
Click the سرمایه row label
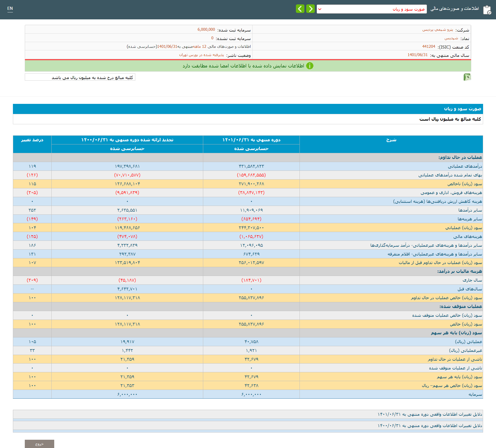[x=475, y=394]
